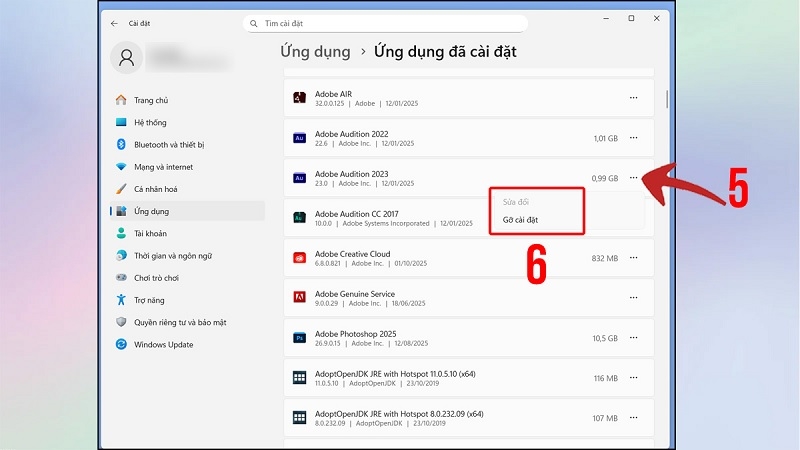
Task: Click the Cá nhân hoá brush icon
Action: 121,189
